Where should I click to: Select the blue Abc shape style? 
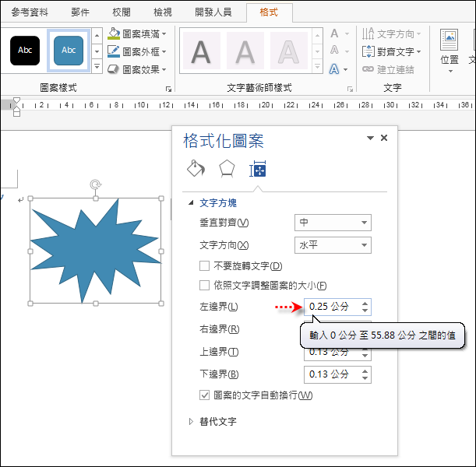click(x=69, y=51)
